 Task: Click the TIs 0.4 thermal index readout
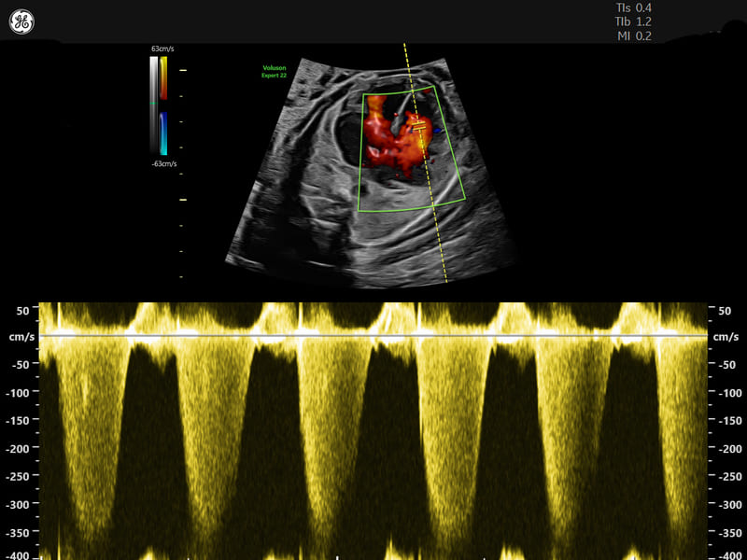click(634, 7)
